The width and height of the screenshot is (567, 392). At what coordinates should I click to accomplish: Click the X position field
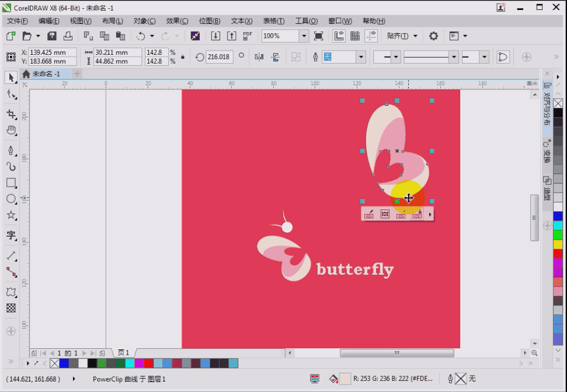(x=53, y=52)
